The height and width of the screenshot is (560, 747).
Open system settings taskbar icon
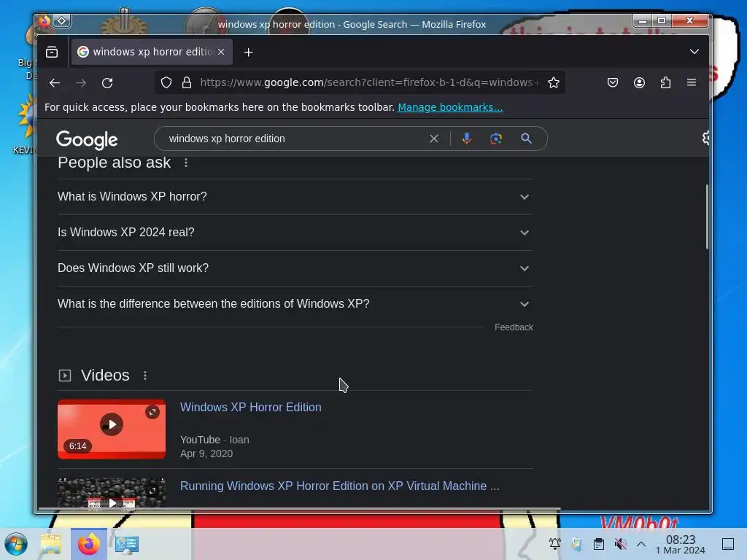pyautogui.click(x=127, y=544)
